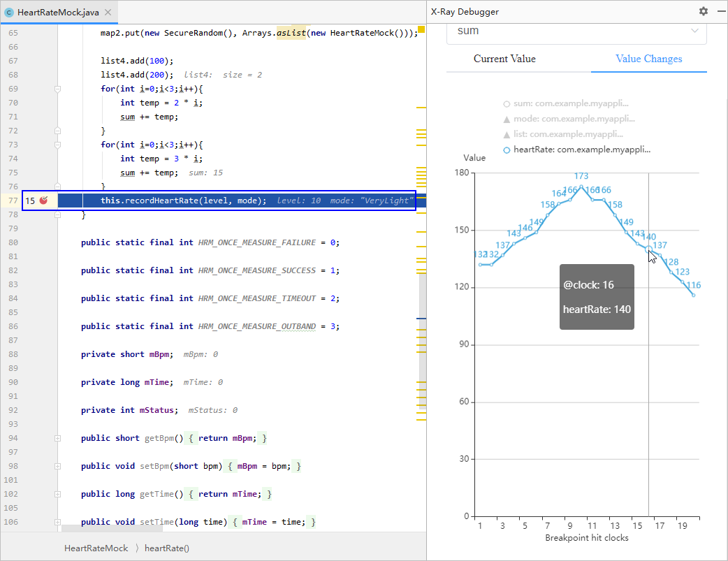Collapse the for loop at line 73

(57, 145)
